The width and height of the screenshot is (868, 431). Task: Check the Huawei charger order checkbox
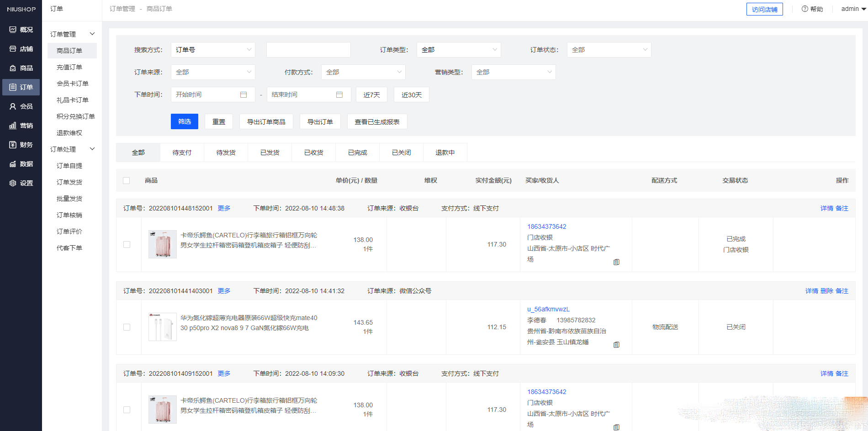pyautogui.click(x=127, y=327)
